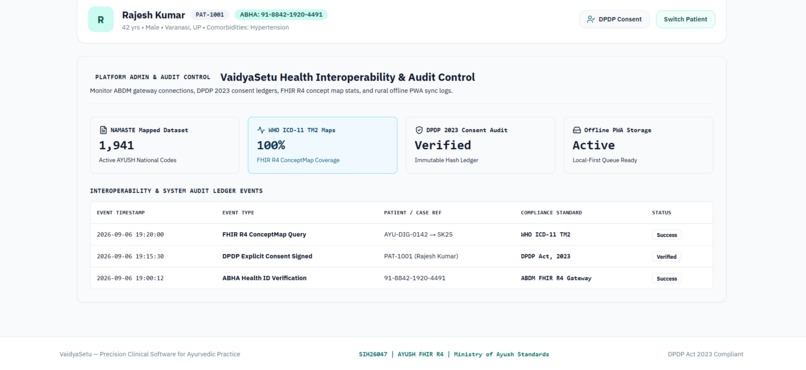Viewport: 806px width, 370px height.
Task: Click the Active AYUSH National Codes caption
Action: 138,160
